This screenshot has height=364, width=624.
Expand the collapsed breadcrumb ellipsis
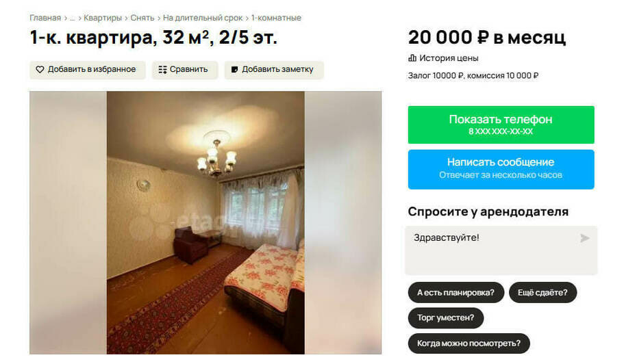click(x=73, y=18)
